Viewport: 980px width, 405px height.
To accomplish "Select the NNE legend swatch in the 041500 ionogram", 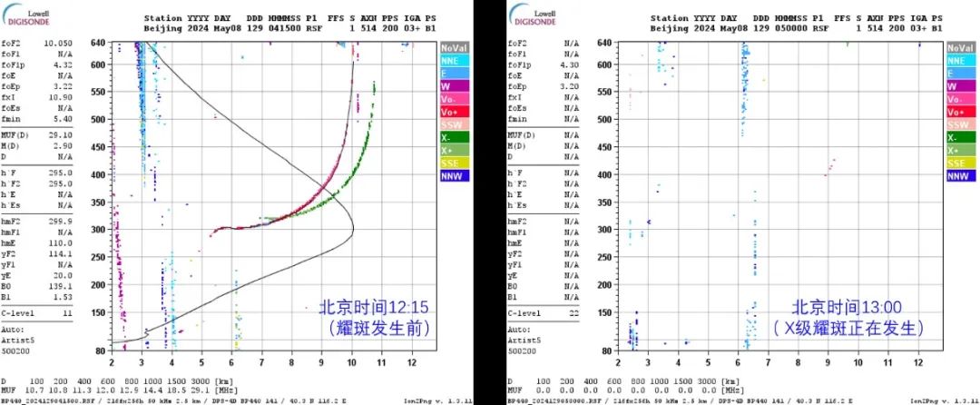I will coord(455,61).
